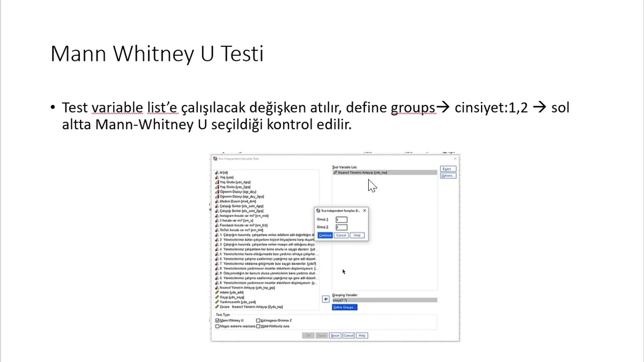This screenshot has height=362, width=644.
Task: Select item 3. Çalıştığım kurumda maaşın variable
Action: (266, 244)
